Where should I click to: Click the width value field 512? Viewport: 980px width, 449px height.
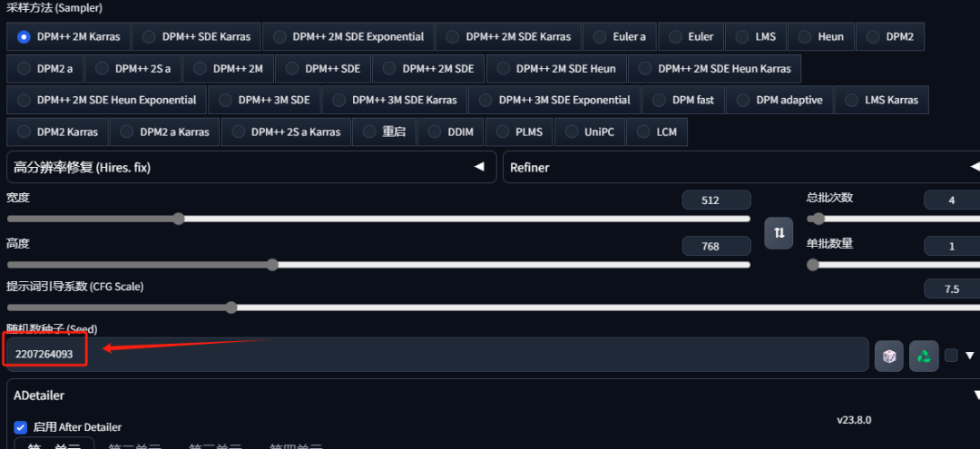pyautogui.click(x=716, y=200)
